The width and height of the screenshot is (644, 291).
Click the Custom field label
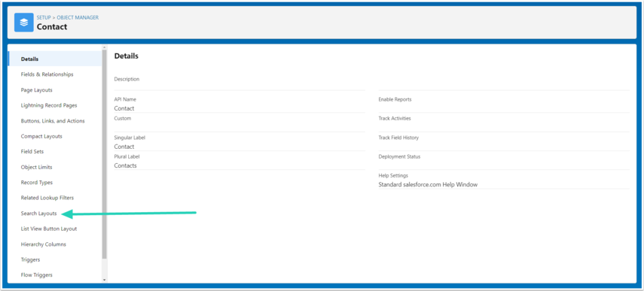(122, 119)
